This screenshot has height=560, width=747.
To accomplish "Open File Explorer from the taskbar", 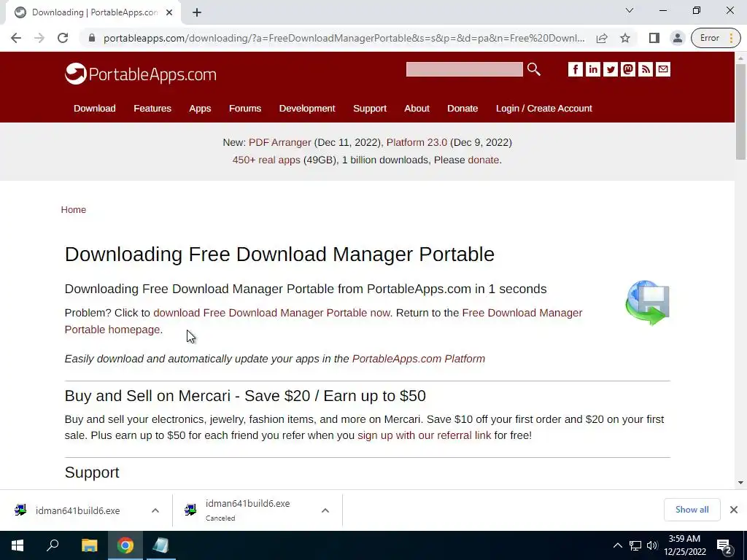I will point(89,545).
